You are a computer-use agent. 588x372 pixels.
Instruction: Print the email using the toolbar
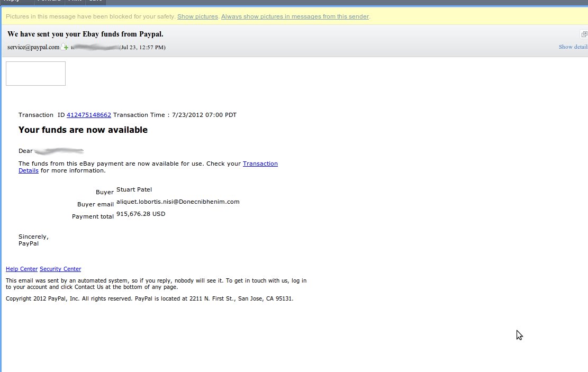(x=75, y=2)
